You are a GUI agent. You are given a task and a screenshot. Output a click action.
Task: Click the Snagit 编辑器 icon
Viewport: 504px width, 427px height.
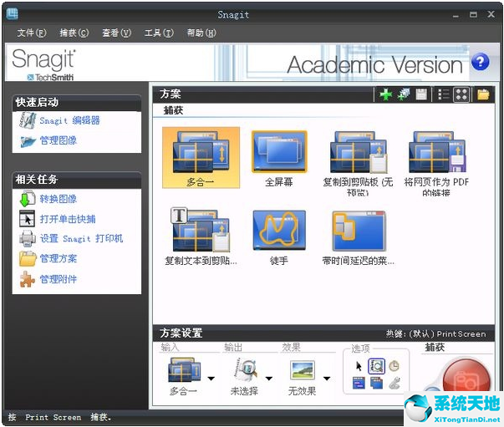[28, 120]
